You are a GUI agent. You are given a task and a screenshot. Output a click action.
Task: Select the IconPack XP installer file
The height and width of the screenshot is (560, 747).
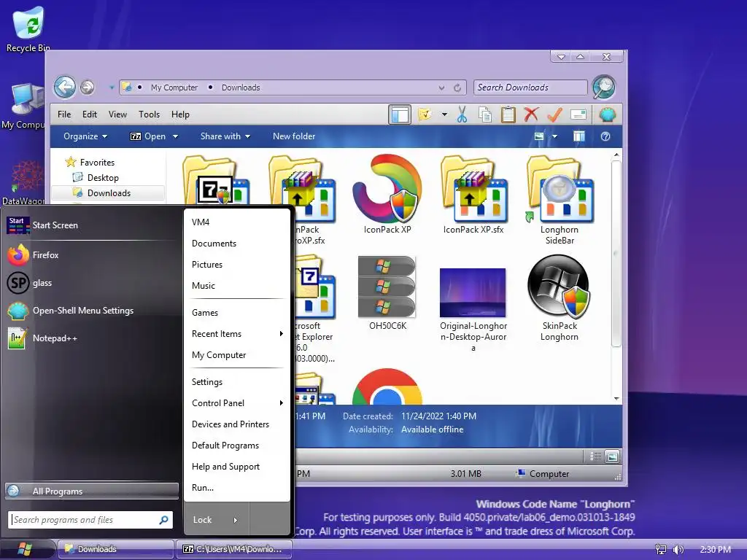coord(387,194)
